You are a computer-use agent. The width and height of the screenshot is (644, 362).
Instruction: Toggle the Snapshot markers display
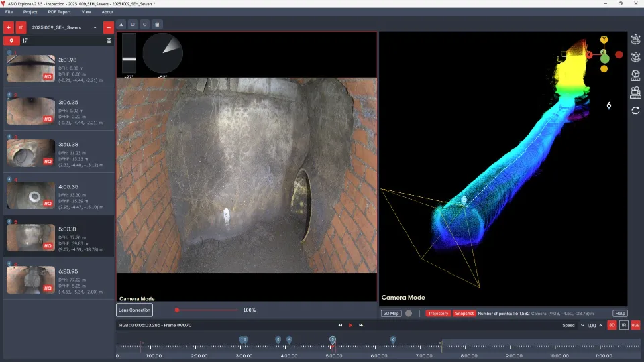pos(464,313)
